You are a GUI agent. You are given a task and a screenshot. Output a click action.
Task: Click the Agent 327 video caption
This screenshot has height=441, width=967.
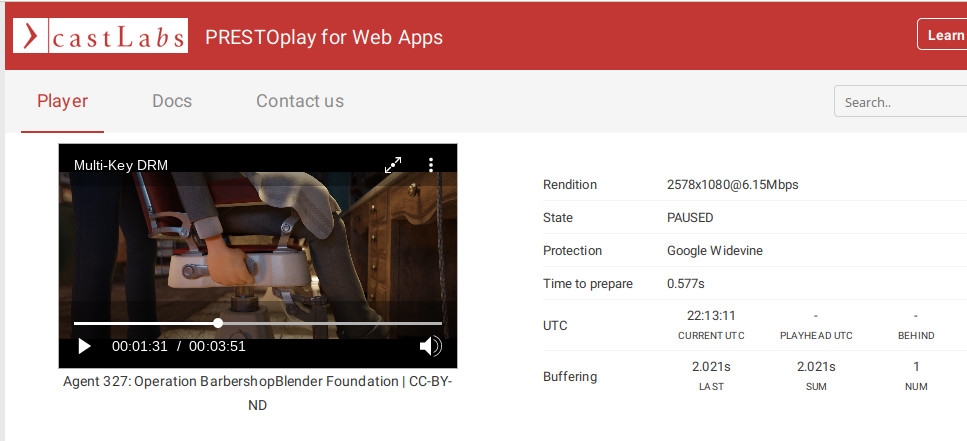coord(258,393)
